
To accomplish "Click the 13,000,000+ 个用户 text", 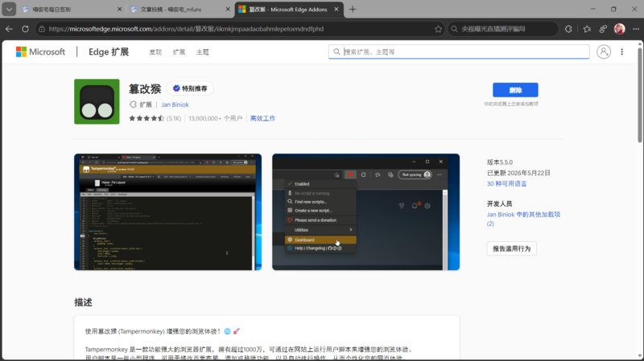I will tap(216, 118).
